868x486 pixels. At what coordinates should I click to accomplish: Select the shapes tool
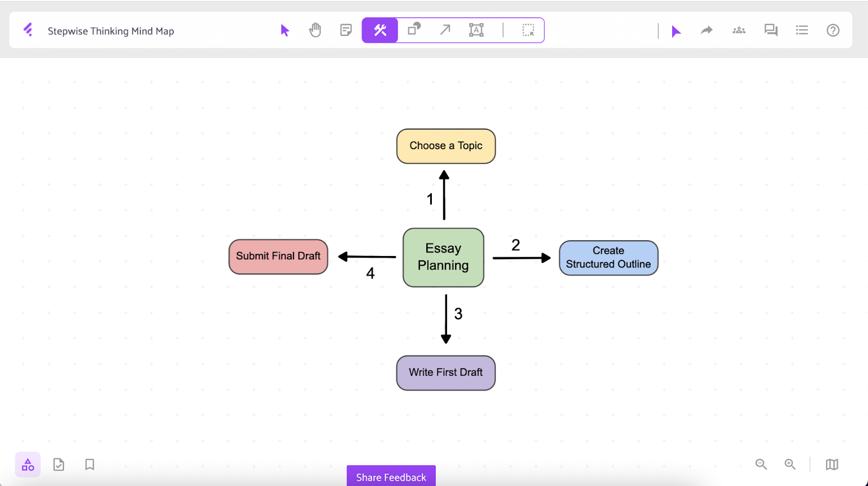pyautogui.click(x=414, y=29)
